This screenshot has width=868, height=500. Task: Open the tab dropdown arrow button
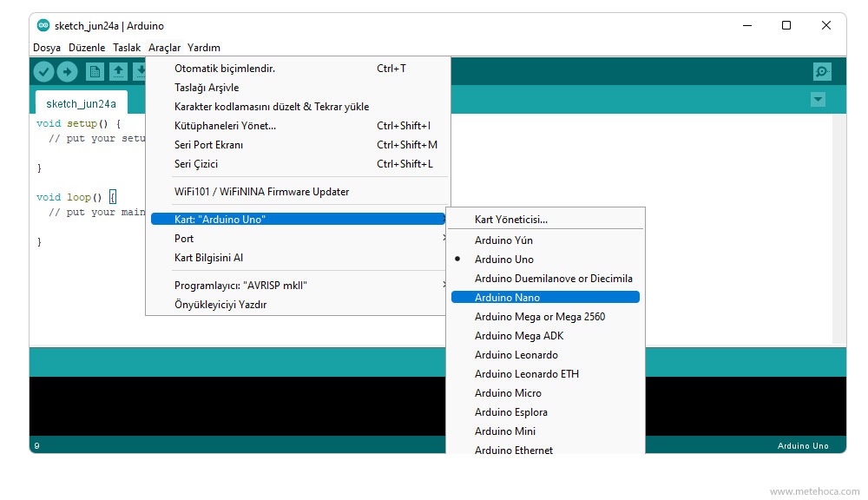pyautogui.click(x=818, y=100)
